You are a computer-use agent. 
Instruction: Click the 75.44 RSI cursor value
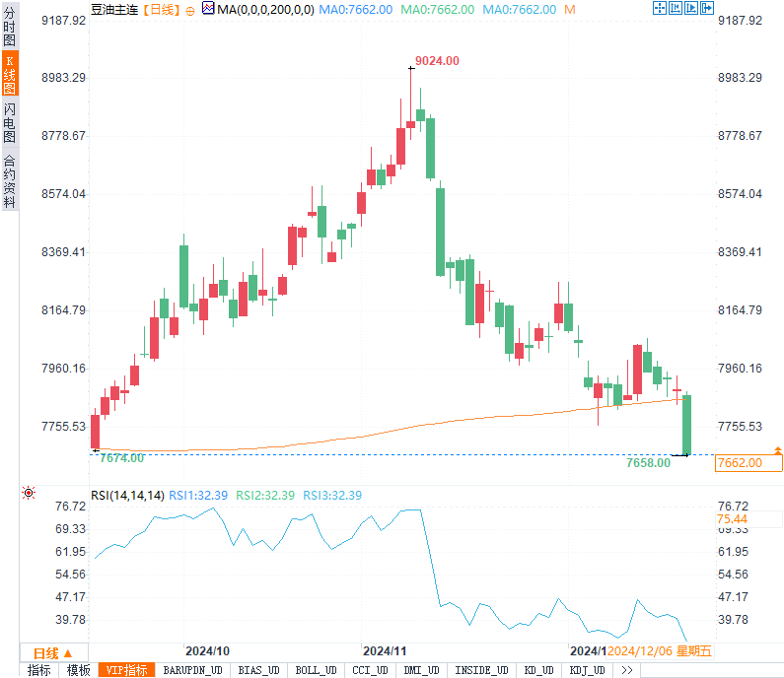tap(732, 519)
